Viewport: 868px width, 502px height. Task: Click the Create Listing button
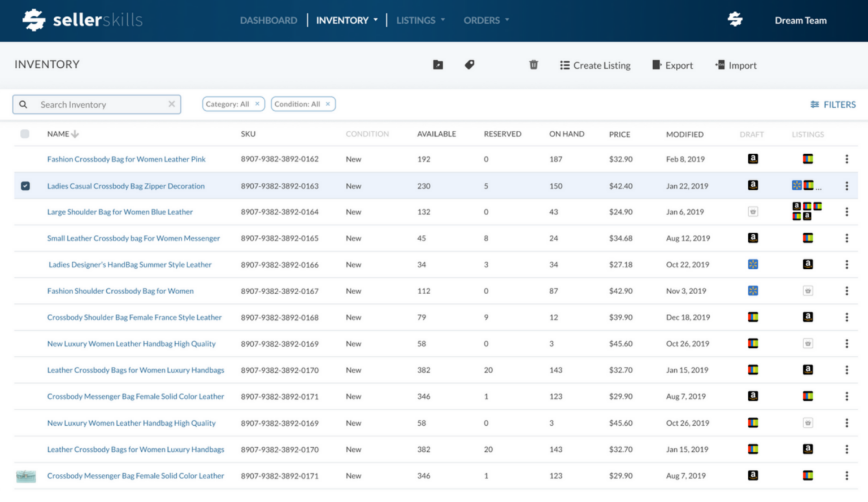[595, 65]
